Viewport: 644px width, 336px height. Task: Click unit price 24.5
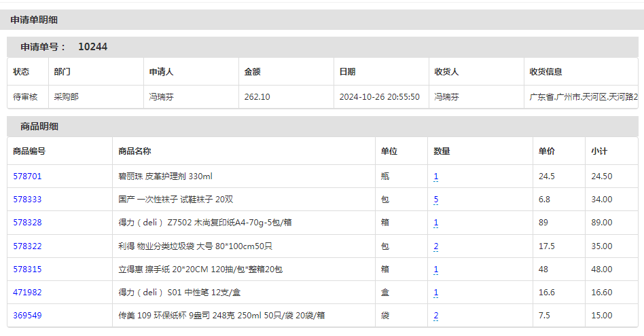tap(547, 176)
